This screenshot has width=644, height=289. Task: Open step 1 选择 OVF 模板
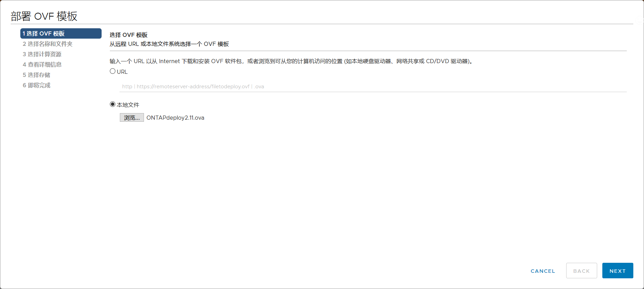(x=61, y=33)
